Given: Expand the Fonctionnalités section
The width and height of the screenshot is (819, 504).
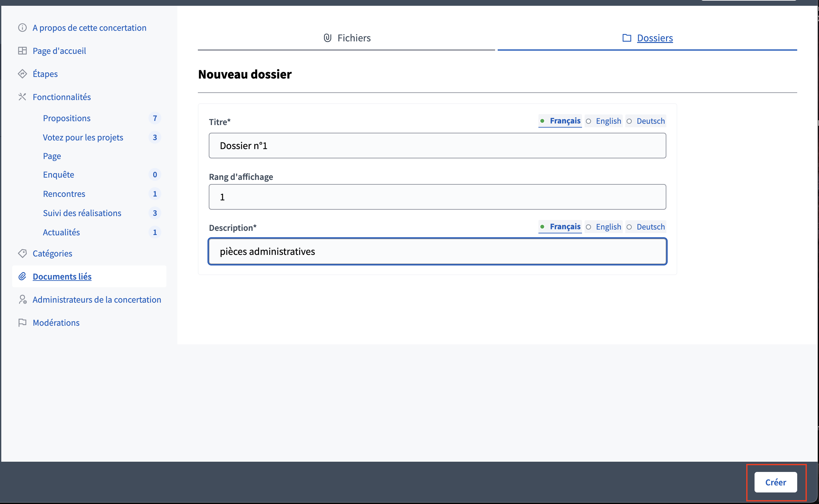Looking at the screenshot, I should [62, 97].
